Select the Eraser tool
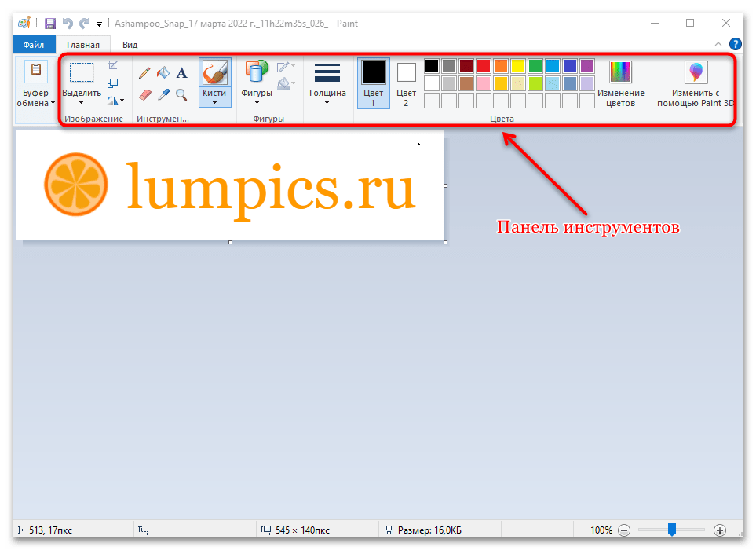 [144, 95]
